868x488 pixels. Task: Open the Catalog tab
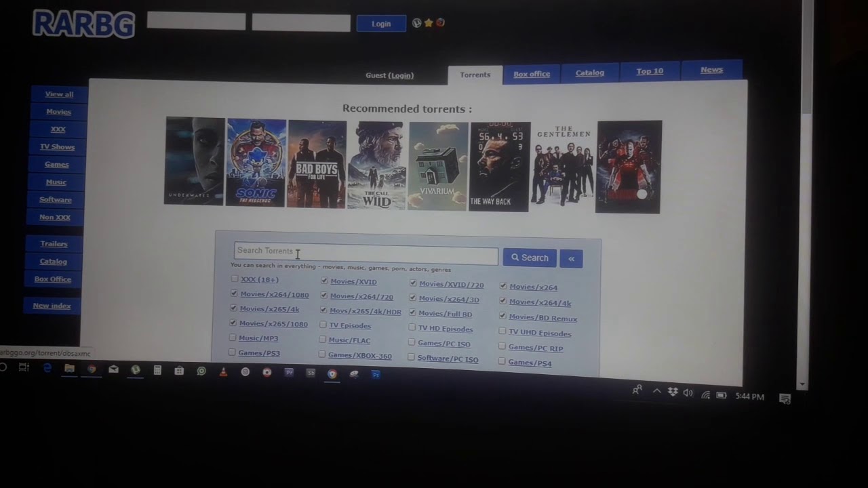pyautogui.click(x=590, y=73)
